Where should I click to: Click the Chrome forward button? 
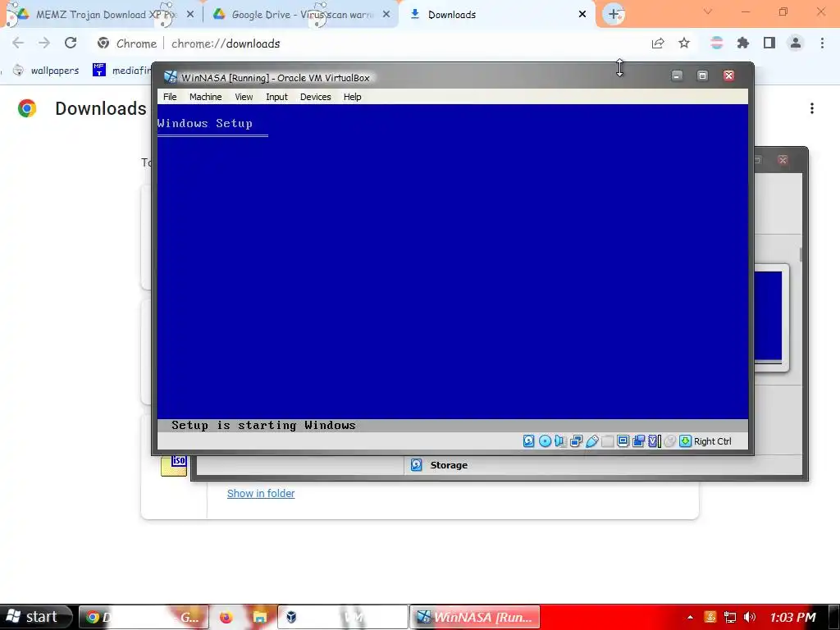[x=44, y=43]
